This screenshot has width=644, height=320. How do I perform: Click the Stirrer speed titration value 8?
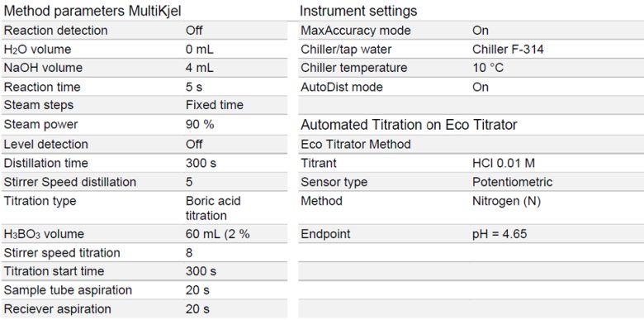pos(189,252)
